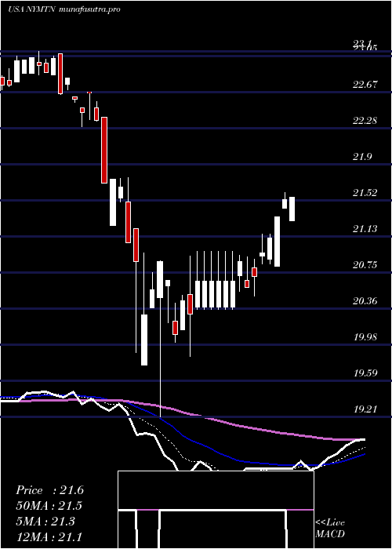Select the 20.36 price axis label

tap(365, 301)
